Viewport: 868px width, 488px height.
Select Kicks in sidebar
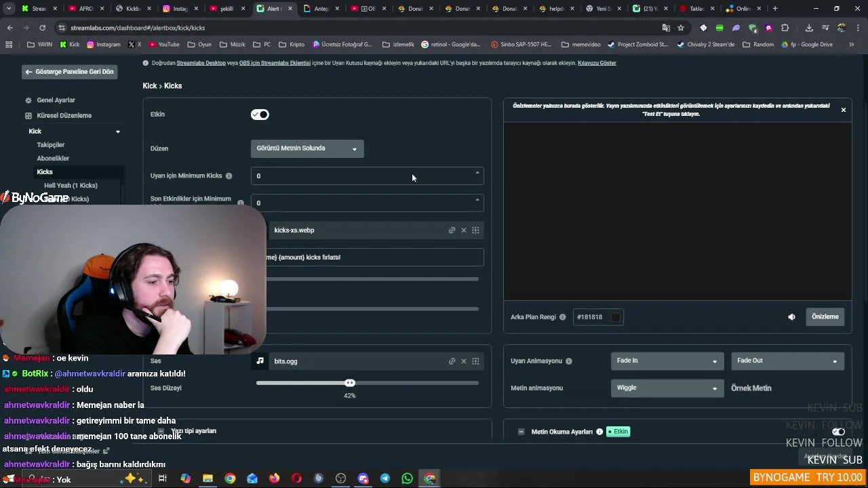click(x=45, y=172)
